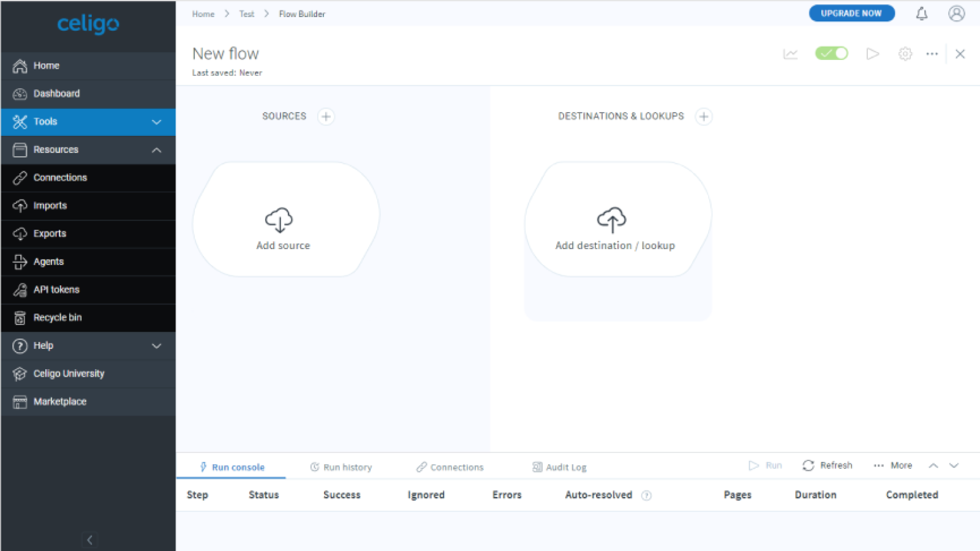Open the user account icon
Viewport: 980px width, 551px height.
(x=957, y=13)
